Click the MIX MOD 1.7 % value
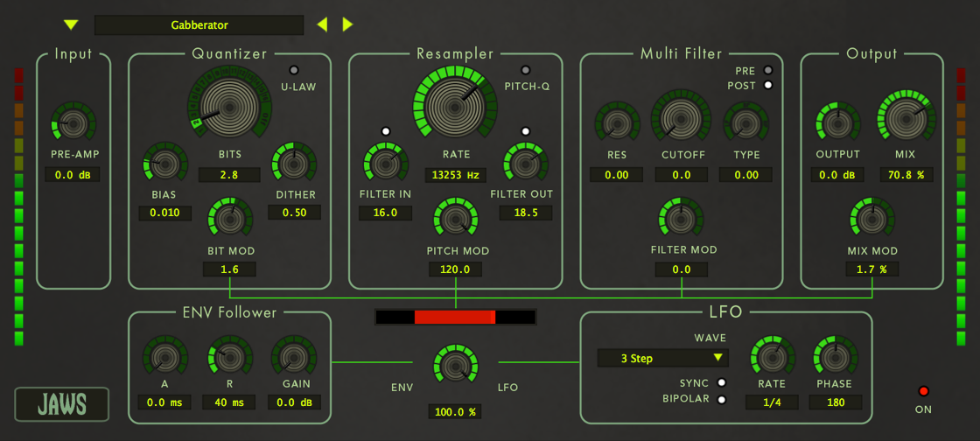This screenshot has height=441, width=980. [871, 269]
